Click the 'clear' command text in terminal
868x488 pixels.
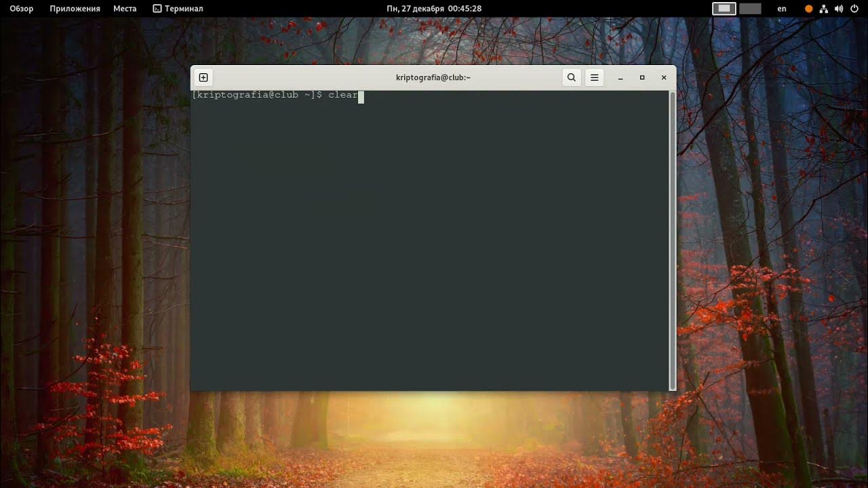(343, 96)
